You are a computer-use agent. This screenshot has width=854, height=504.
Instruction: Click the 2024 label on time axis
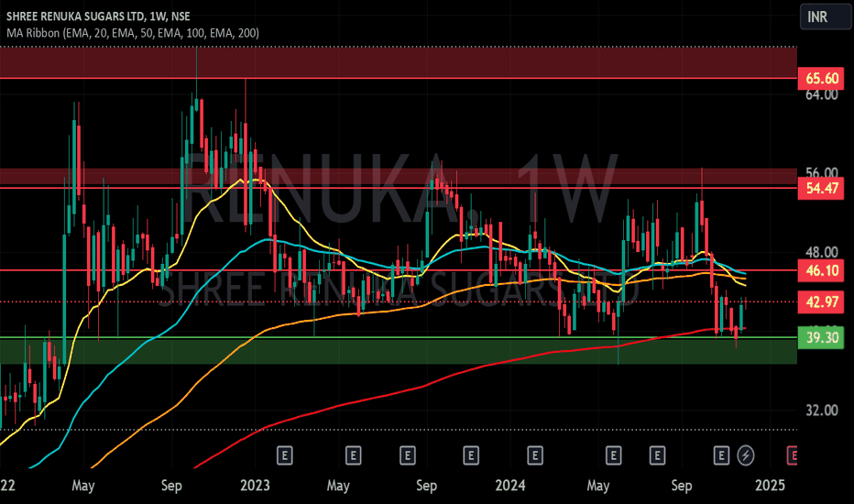click(510, 486)
